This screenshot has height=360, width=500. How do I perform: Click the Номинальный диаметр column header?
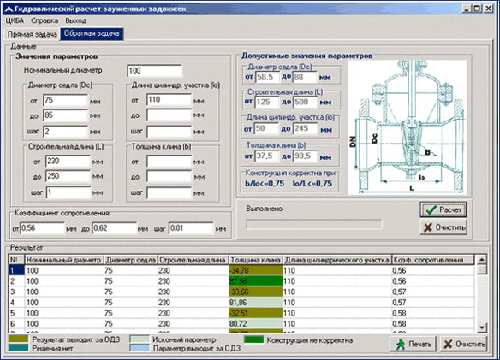(64, 260)
